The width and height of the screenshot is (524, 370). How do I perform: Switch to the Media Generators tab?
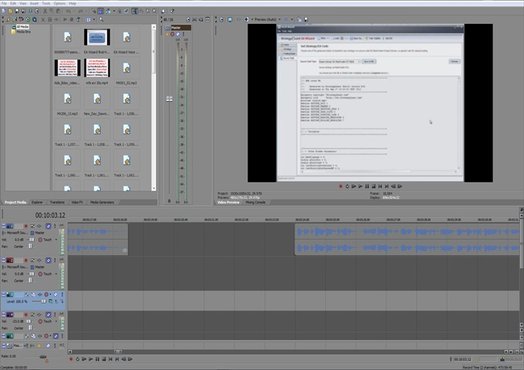click(102, 202)
